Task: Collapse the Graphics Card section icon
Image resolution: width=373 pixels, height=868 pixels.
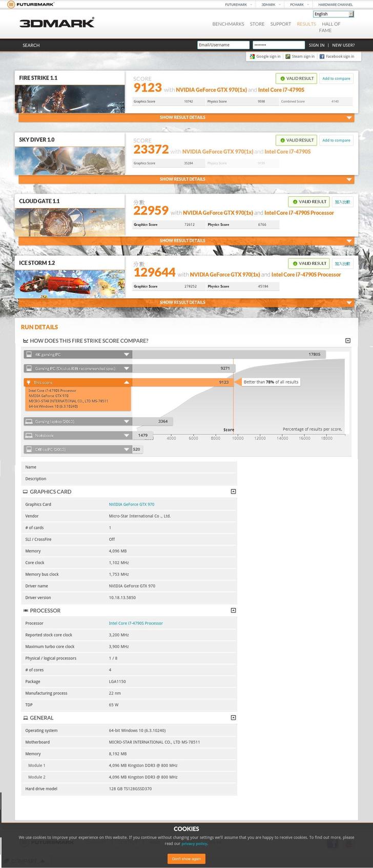Action: pyautogui.click(x=233, y=491)
